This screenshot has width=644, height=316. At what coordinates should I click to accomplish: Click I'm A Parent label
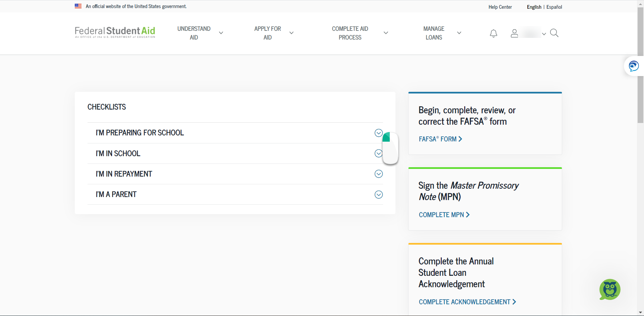116,194
